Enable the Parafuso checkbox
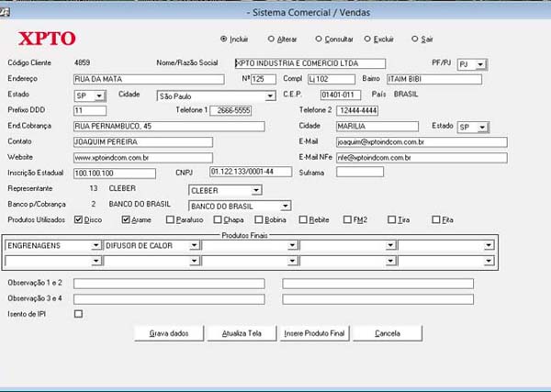Viewport: 551px width, 392px height. pos(170,219)
